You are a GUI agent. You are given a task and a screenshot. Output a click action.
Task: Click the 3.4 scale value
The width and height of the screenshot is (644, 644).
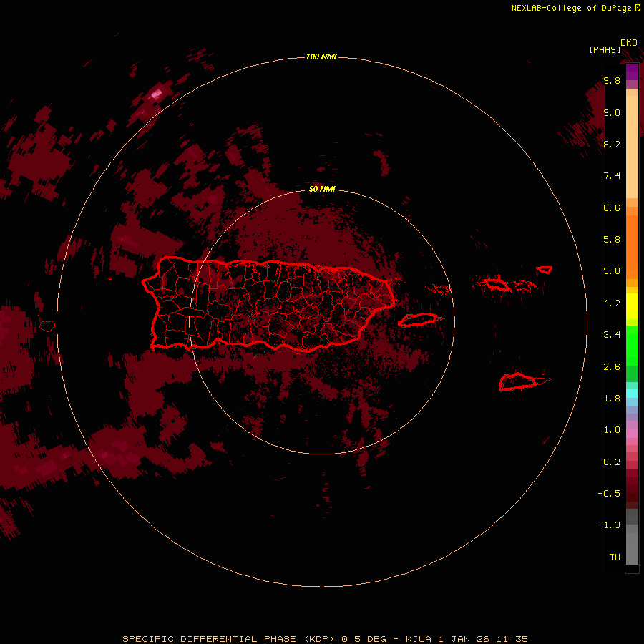612,335
